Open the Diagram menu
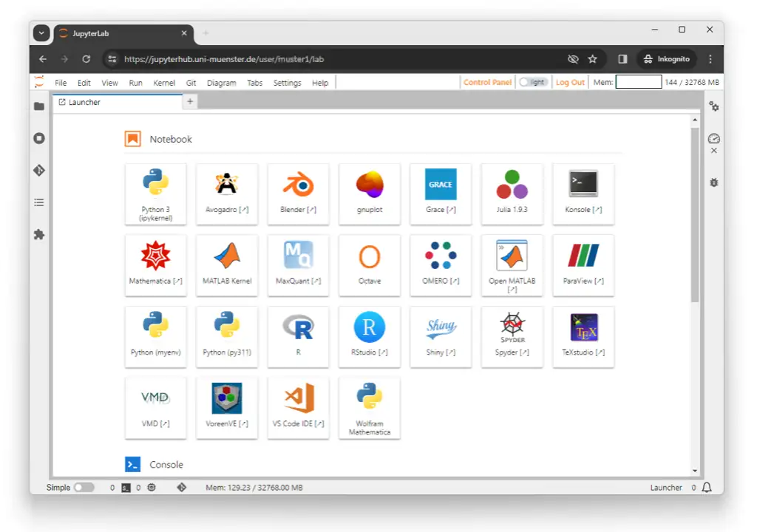This screenshot has height=532, width=757. 223,83
